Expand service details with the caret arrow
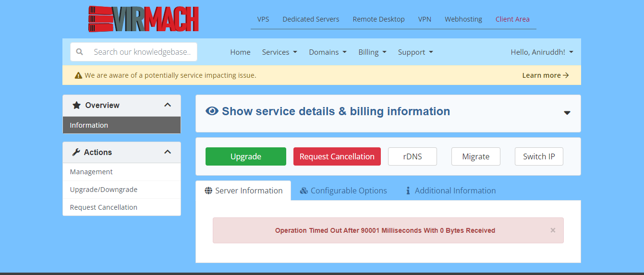The image size is (644, 275). tap(567, 113)
